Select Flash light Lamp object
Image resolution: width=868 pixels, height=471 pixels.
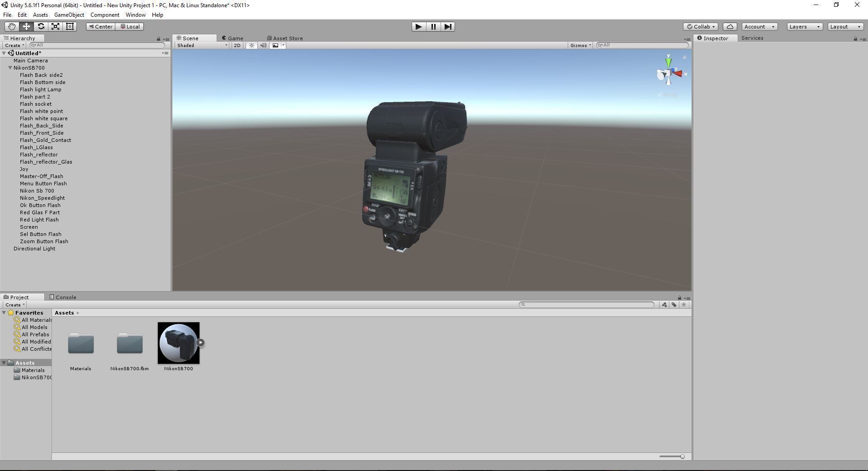coord(40,89)
